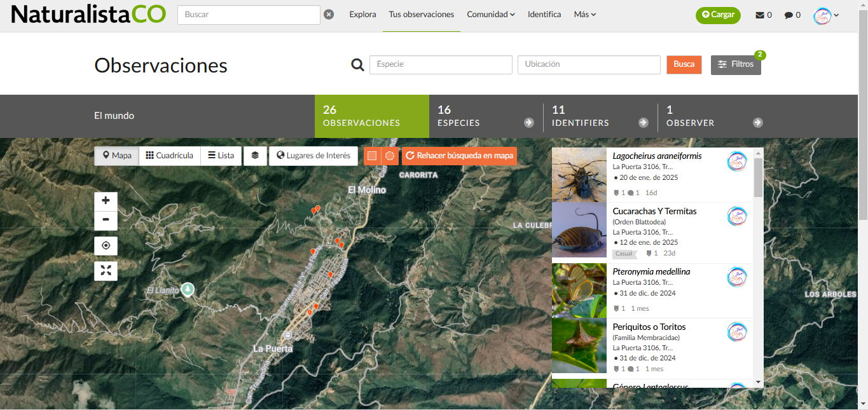Focus the Buscar search field

(x=249, y=15)
